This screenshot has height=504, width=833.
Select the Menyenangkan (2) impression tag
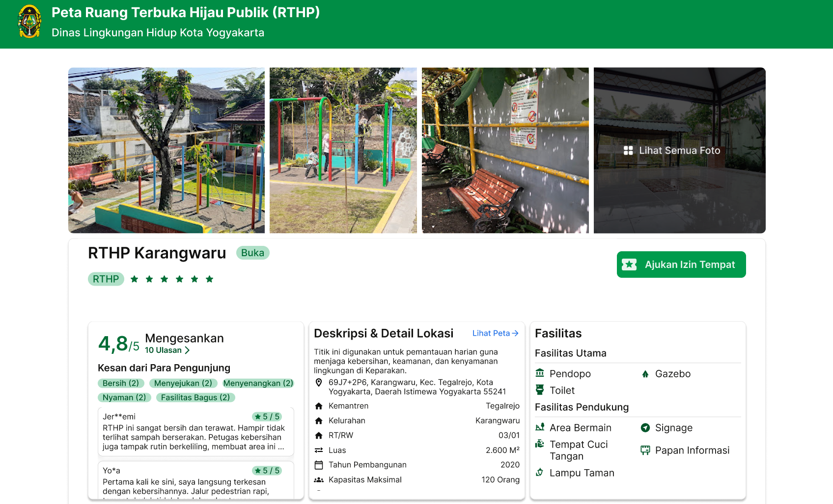tap(258, 383)
